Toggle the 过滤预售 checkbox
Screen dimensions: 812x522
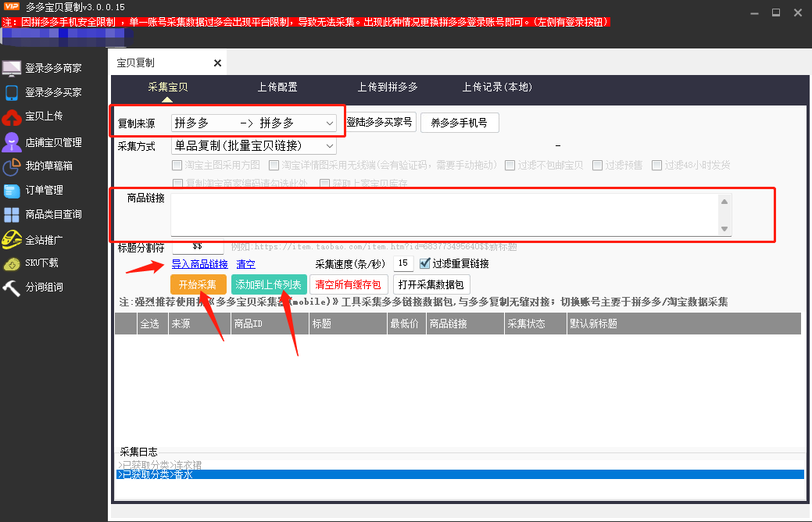[598, 165]
